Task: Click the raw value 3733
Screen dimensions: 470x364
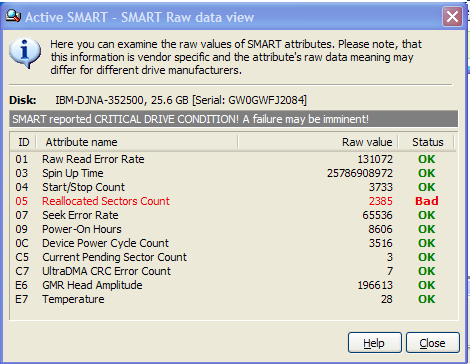Action: 381,187
